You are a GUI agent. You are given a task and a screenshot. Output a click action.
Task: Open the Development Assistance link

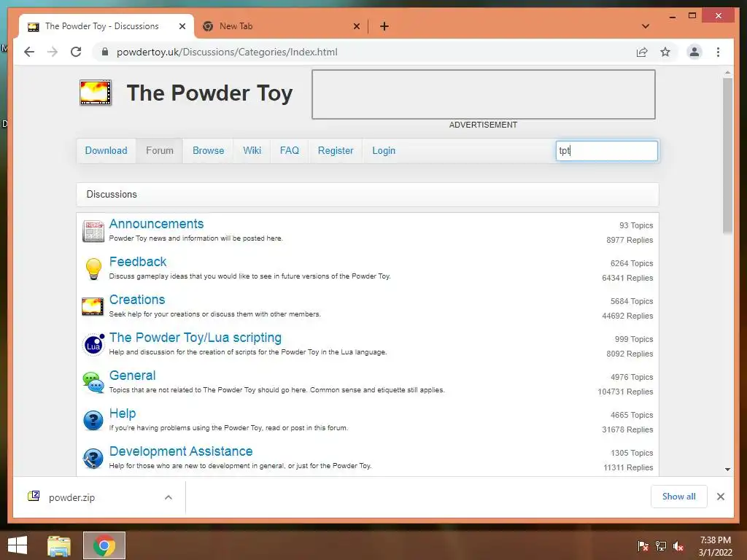click(x=181, y=451)
